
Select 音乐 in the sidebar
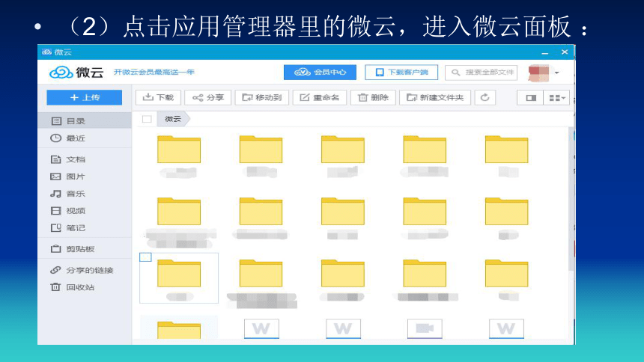click(85, 193)
